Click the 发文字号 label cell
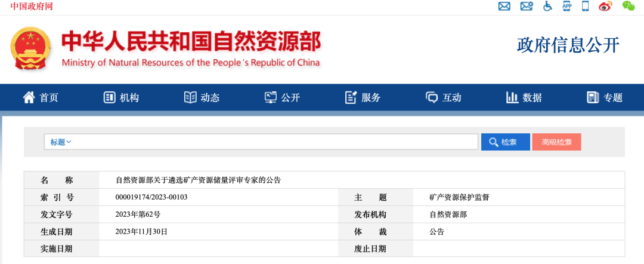Viewport: 644px width, 264px height. [61, 214]
